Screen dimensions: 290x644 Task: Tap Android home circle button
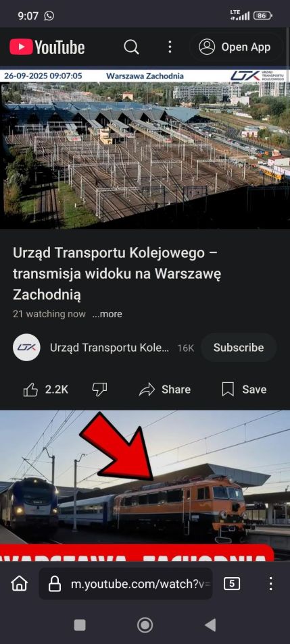[x=145, y=625]
